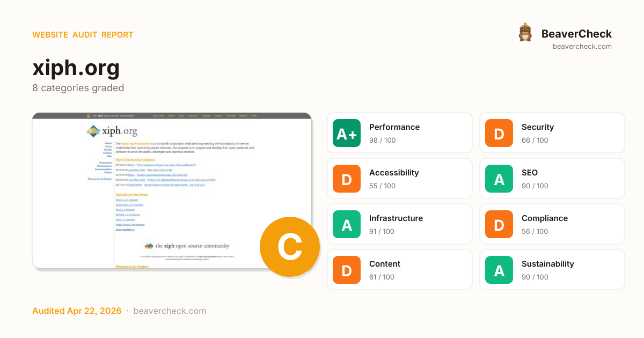This screenshot has width=644, height=338.
Task: Select the A Infrastructure grade badge
Action: tap(347, 224)
